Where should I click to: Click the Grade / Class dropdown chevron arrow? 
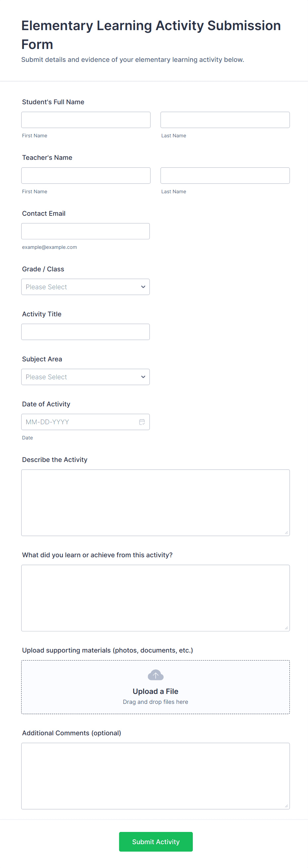143,287
